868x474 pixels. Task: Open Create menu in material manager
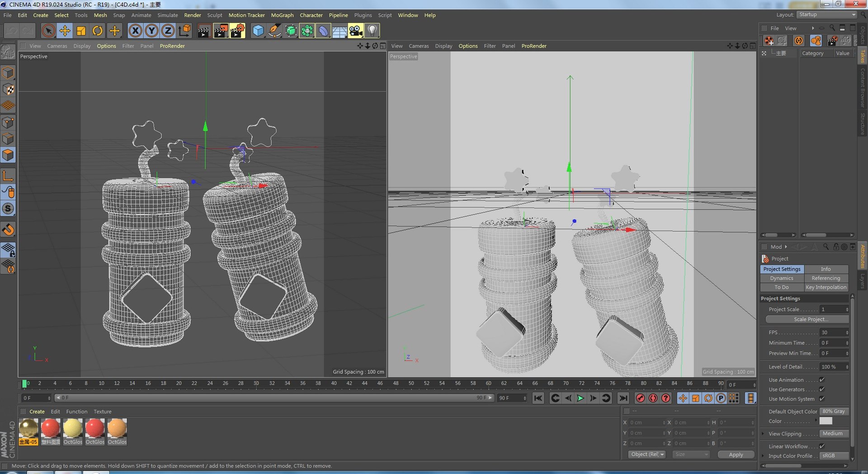(37, 412)
